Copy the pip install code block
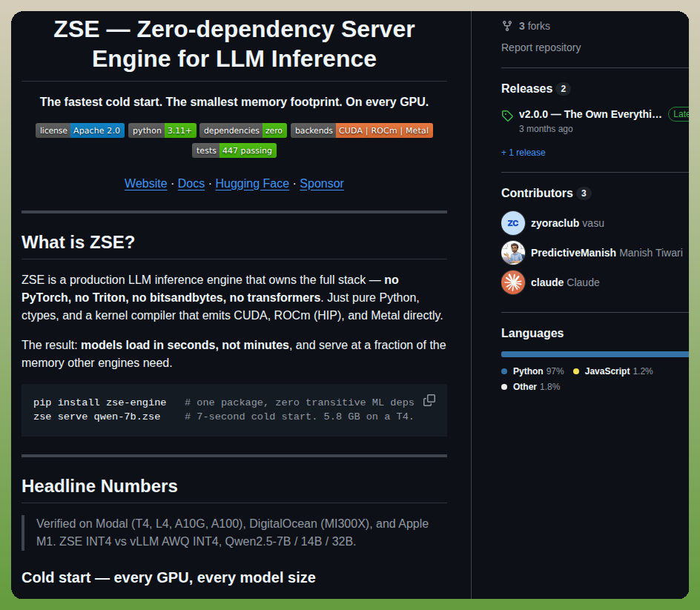The image size is (700, 610). pos(429,400)
